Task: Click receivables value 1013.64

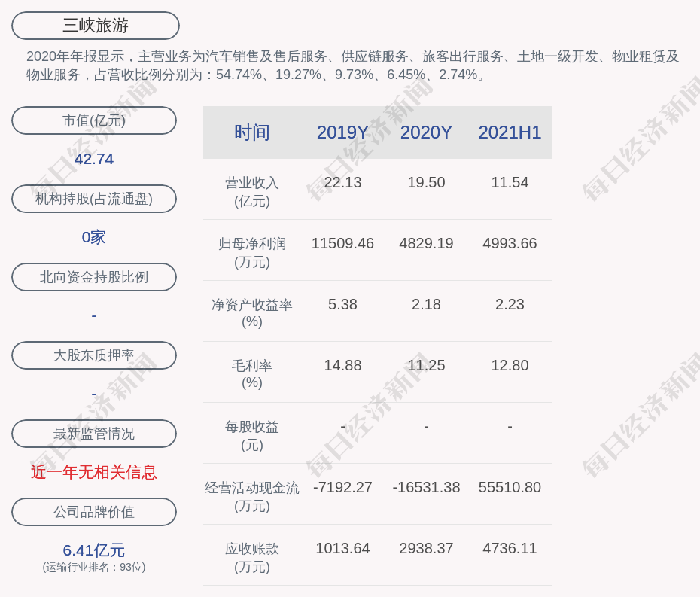Action: pyautogui.click(x=342, y=548)
